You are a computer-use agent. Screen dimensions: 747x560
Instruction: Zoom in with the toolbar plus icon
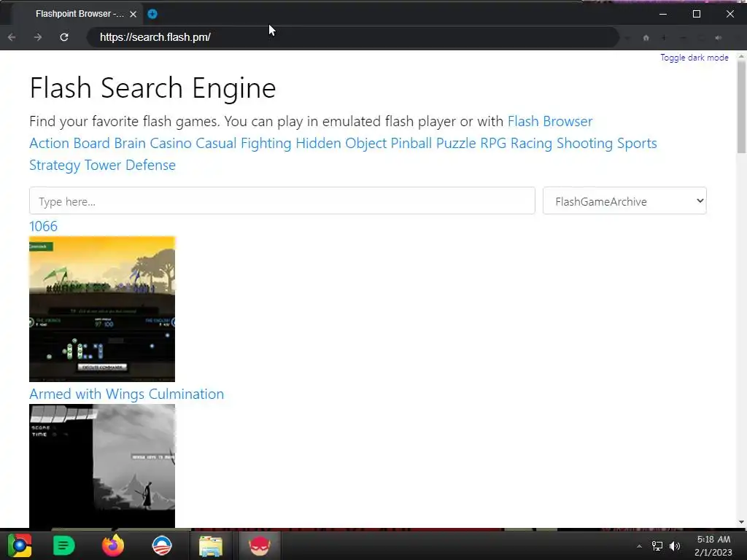coord(664,38)
